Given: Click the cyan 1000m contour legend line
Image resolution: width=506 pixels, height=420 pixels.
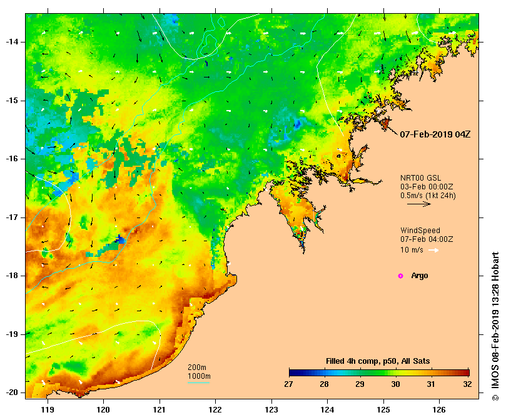Looking at the screenshot, I should point(198,383).
